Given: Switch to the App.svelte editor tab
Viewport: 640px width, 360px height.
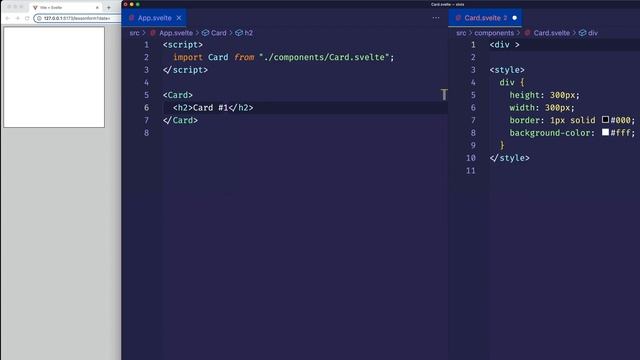Looking at the screenshot, I should click(154, 18).
